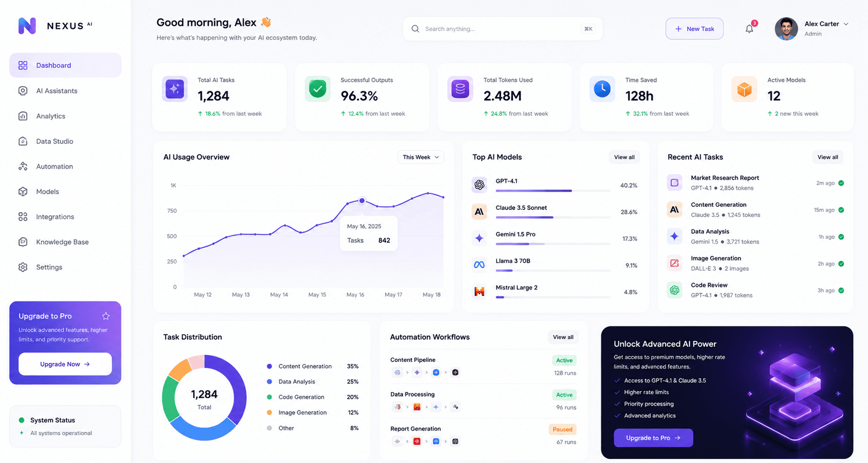The image size is (868, 463).
Task: Click the GPT-4.1 usage progress bar
Action: pyautogui.click(x=553, y=191)
